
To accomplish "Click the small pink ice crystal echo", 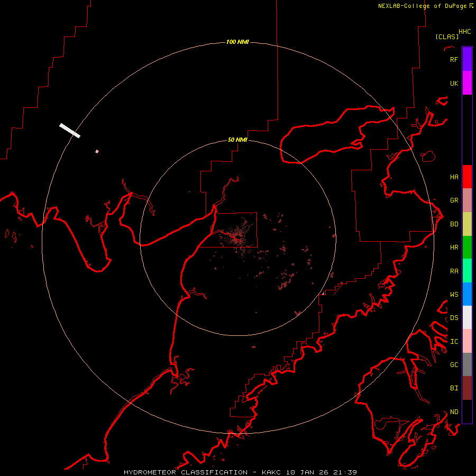I will click(97, 151).
